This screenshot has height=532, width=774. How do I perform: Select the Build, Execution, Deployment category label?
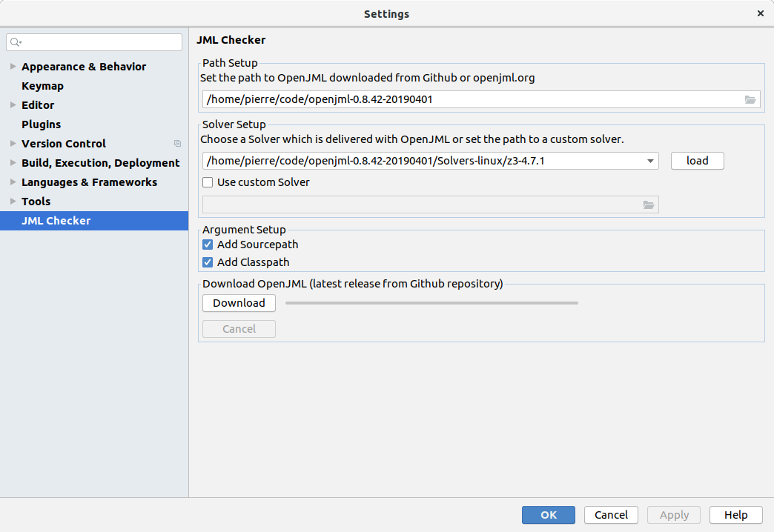click(100, 163)
